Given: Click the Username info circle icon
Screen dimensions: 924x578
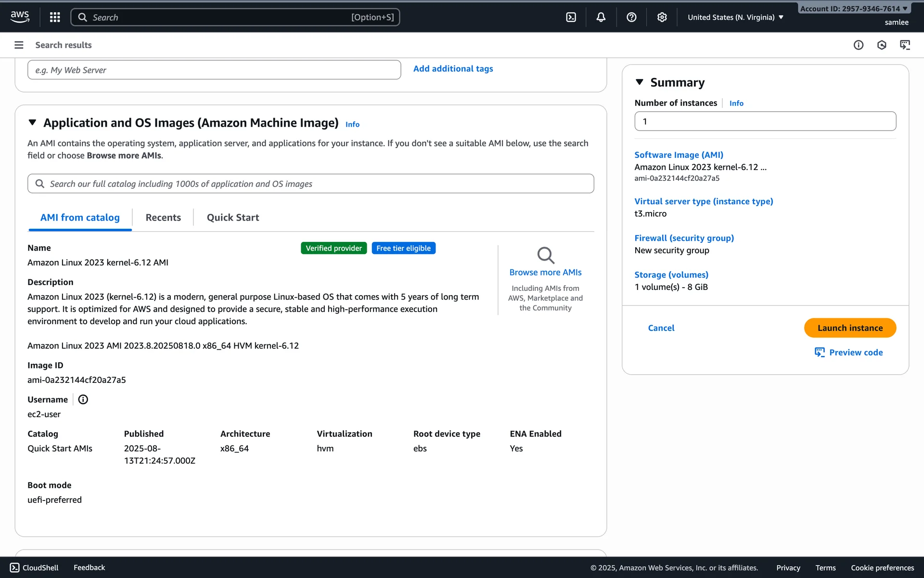Looking at the screenshot, I should click(83, 399).
